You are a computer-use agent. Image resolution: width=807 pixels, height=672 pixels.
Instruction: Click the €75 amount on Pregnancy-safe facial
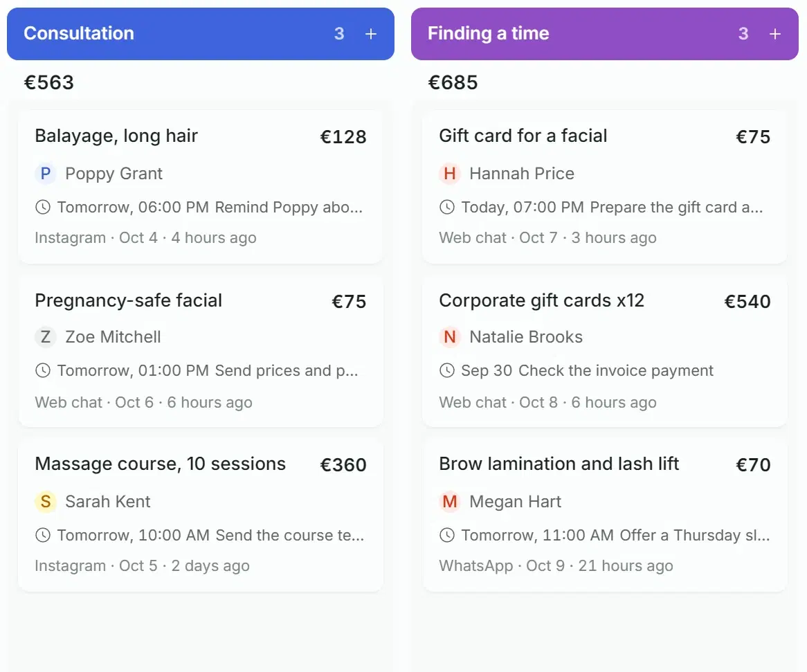pos(349,302)
